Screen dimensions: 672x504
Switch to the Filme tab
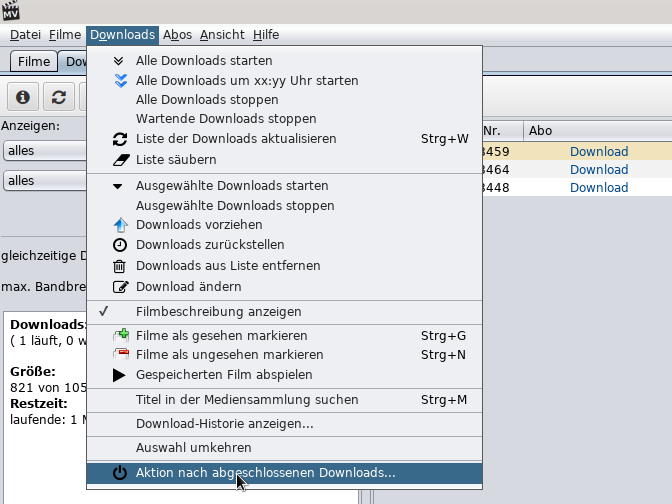point(33,62)
